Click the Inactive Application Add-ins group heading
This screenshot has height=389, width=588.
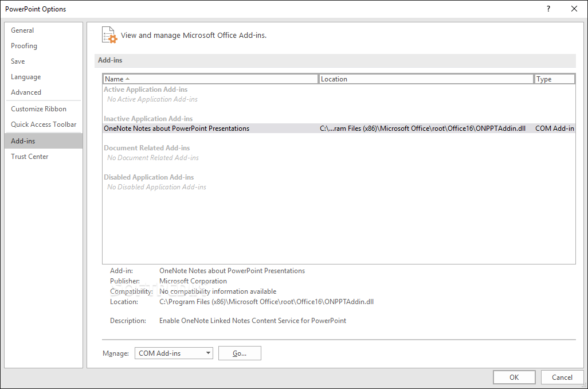pos(148,119)
